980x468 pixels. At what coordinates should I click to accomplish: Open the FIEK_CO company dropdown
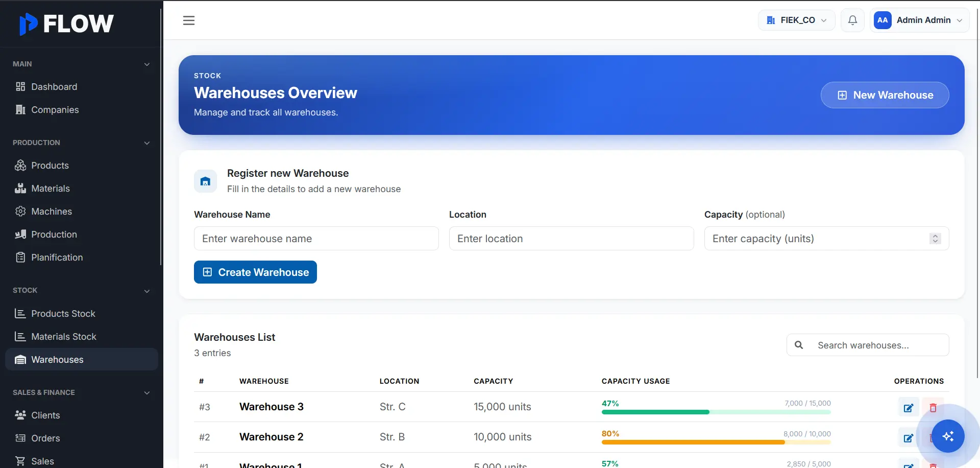tap(796, 20)
